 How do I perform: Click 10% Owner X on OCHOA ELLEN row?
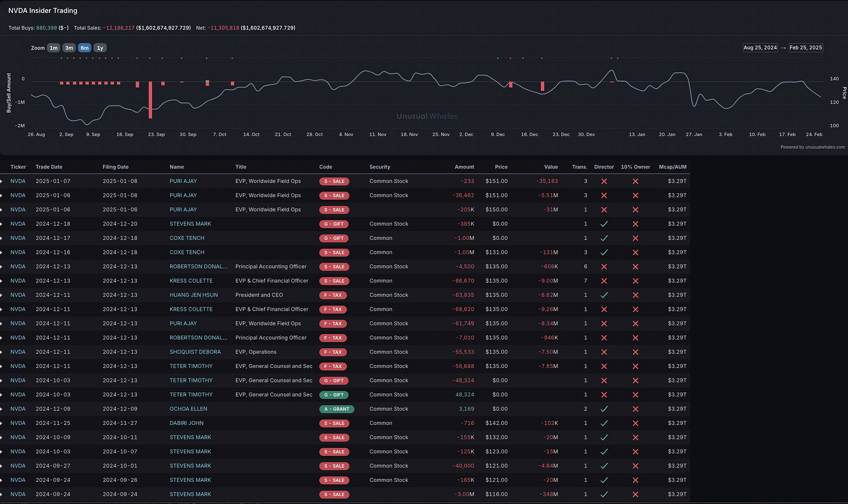635,409
